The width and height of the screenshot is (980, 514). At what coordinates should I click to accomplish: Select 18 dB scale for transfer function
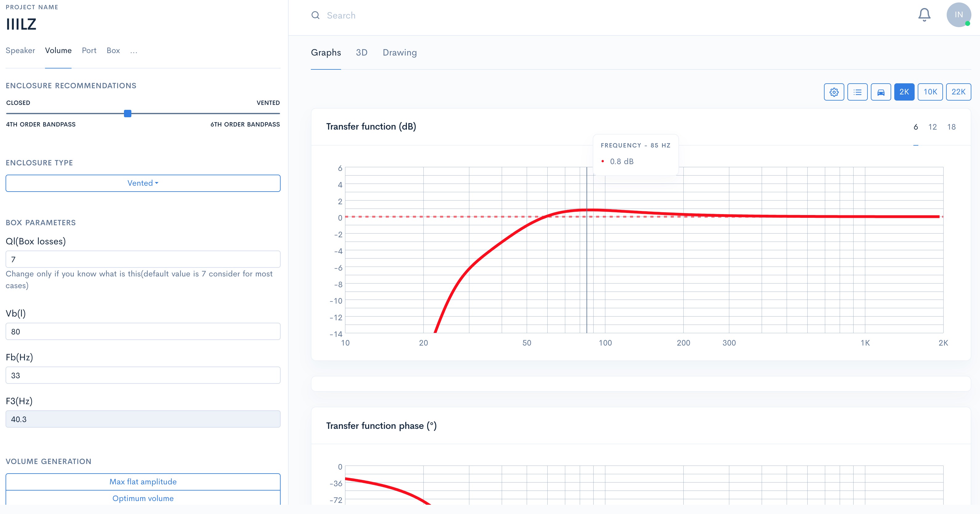(x=951, y=127)
